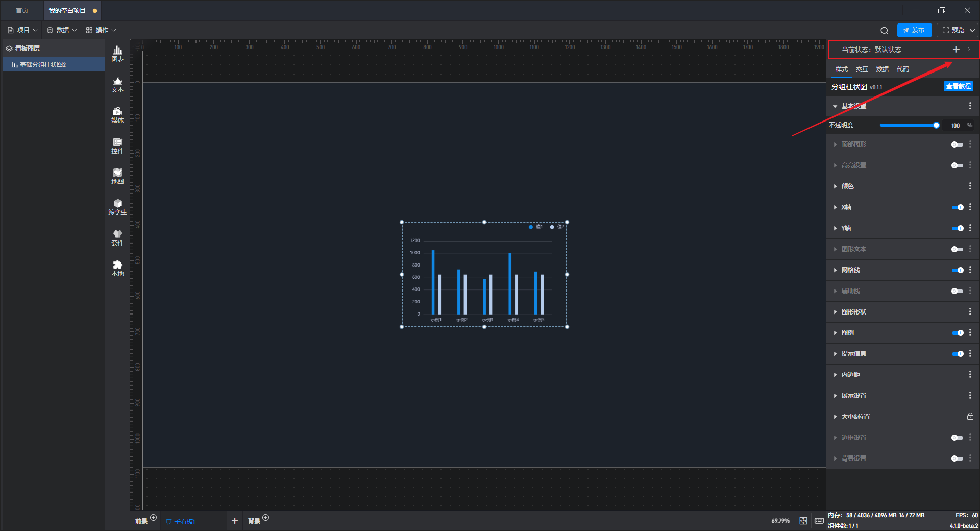Click the 背景 background button
Viewport: 980px width, 531px height.
coord(254,521)
